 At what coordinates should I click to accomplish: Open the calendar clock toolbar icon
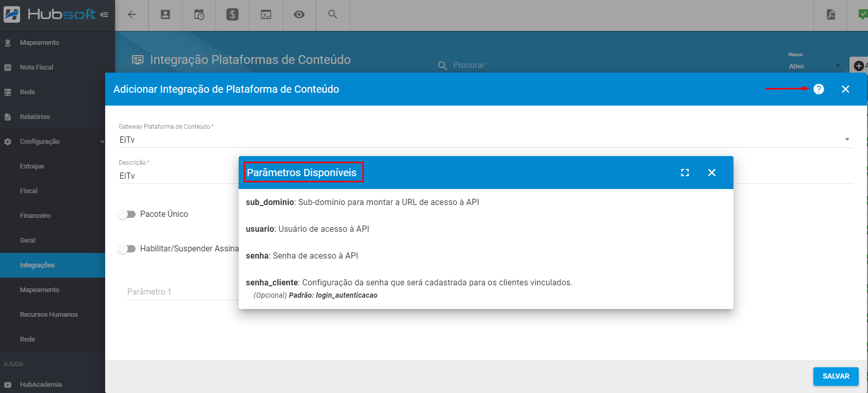pyautogui.click(x=199, y=14)
